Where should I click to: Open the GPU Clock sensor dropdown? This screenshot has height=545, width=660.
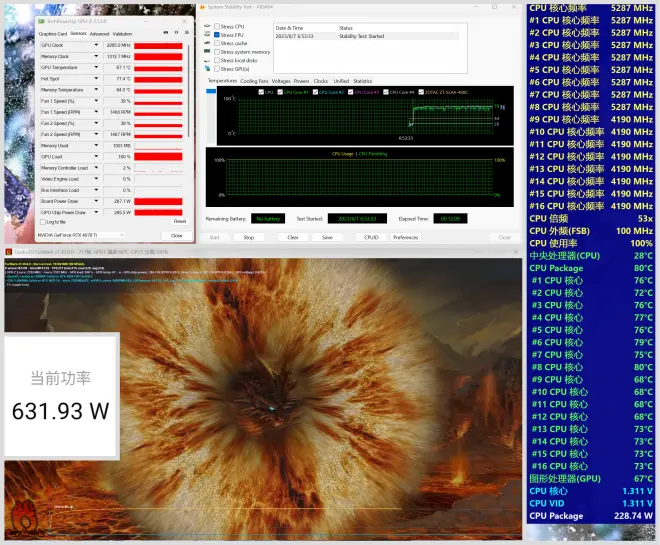pyautogui.click(x=94, y=45)
